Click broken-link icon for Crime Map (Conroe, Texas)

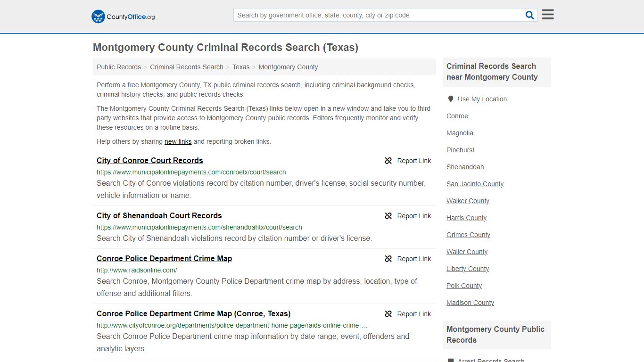[388, 314]
